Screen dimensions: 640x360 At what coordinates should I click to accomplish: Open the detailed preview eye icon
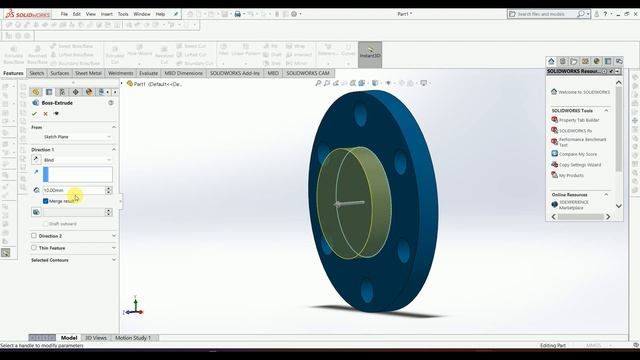point(56,114)
